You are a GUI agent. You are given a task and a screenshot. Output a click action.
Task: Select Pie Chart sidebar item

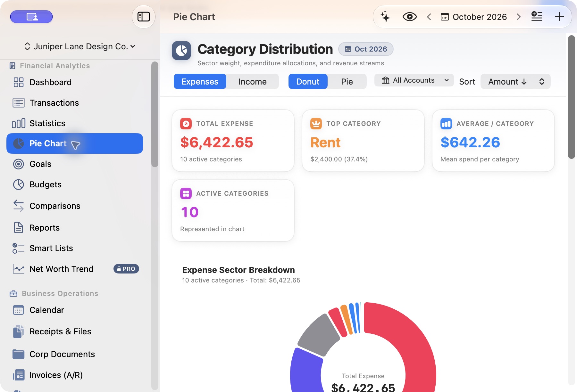(x=74, y=143)
